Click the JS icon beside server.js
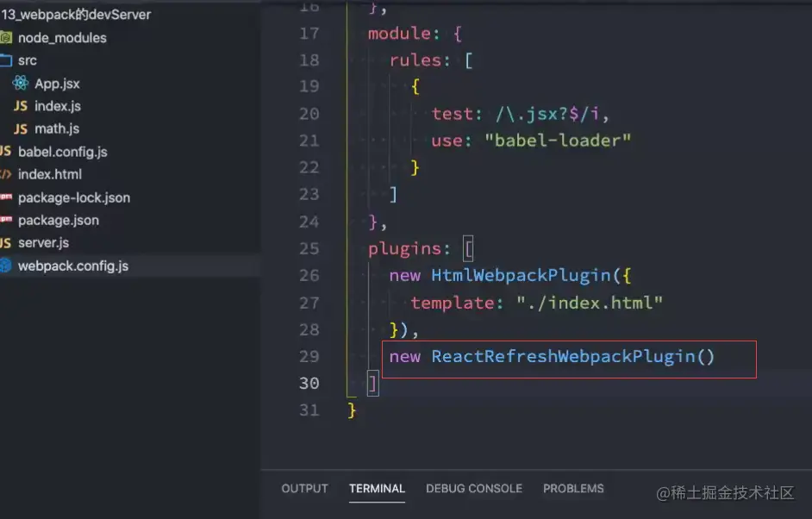The image size is (812, 519). [6, 243]
